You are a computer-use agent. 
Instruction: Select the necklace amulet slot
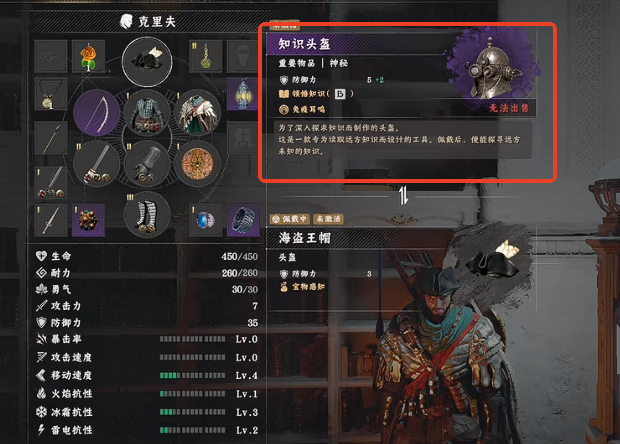(51, 94)
